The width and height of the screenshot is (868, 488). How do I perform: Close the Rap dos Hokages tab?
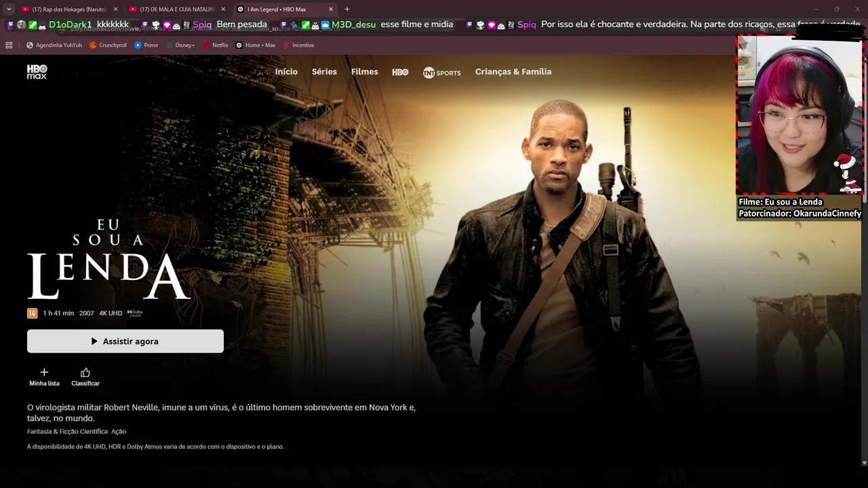click(115, 9)
